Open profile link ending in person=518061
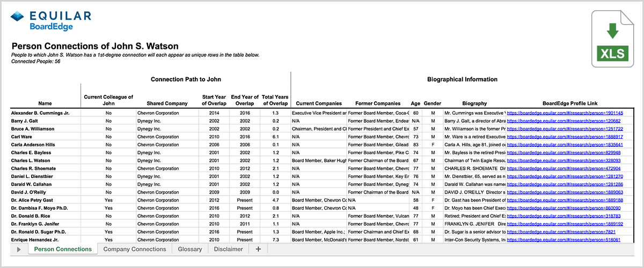Screen dimensions: 644x268 [x=563, y=240]
